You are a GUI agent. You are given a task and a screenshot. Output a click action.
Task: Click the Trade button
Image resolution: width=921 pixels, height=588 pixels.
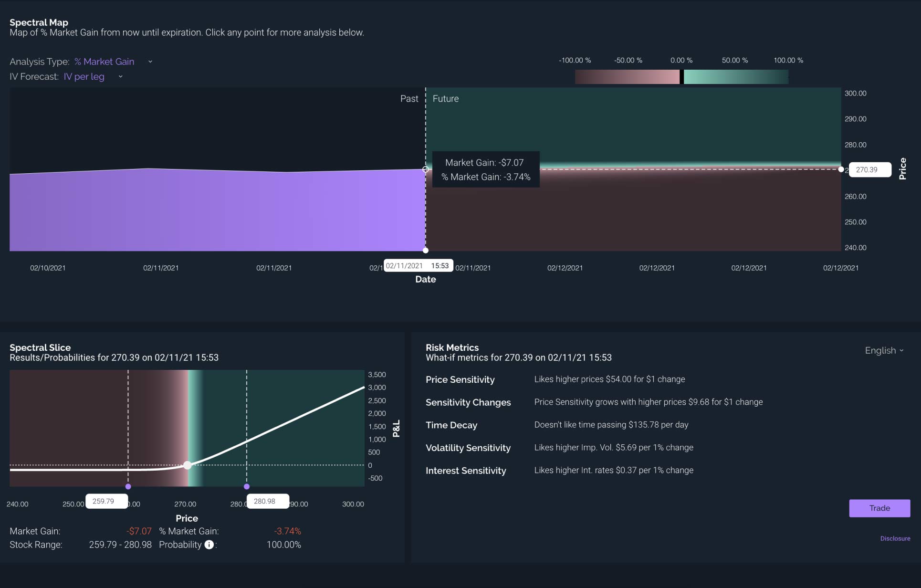pos(879,508)
